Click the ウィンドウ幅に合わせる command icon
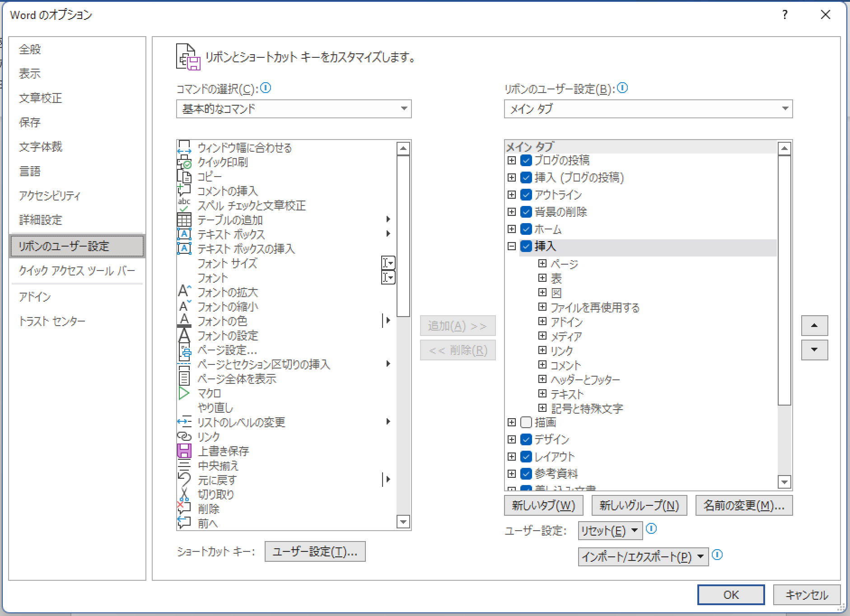The width and height of the screenshot is (850, 616). tap(184, 147)
